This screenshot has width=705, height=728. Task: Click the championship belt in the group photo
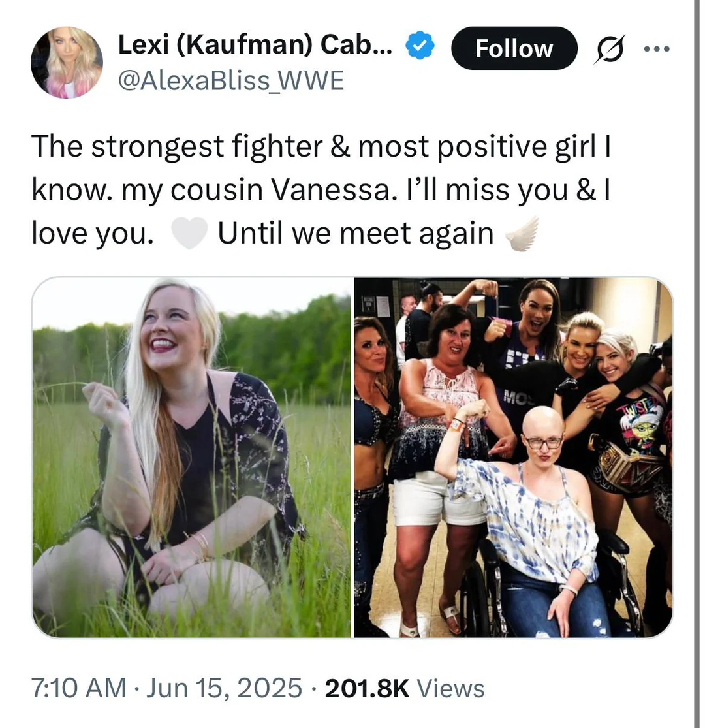tap(625, 466)
